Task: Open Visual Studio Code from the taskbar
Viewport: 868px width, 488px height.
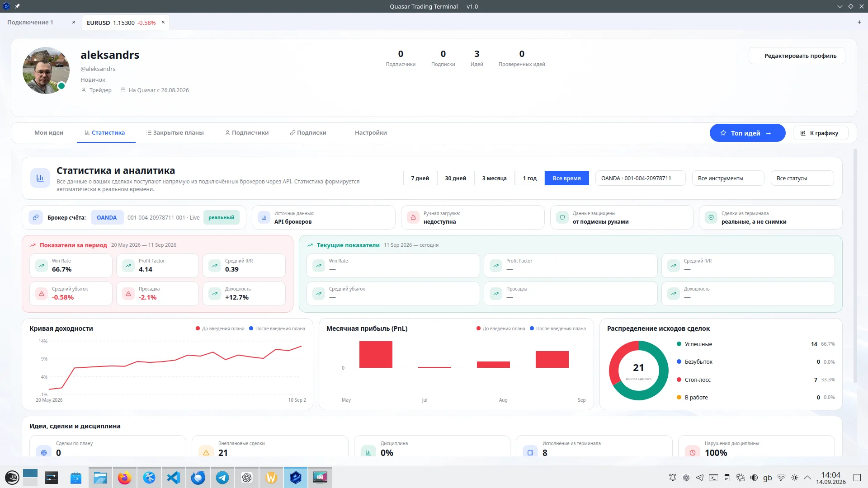Action: [174, 478]
